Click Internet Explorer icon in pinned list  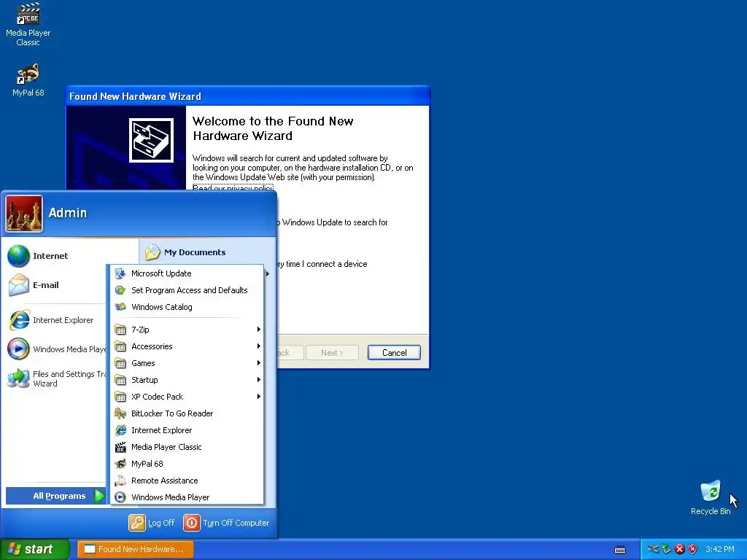tap(18, 320)
